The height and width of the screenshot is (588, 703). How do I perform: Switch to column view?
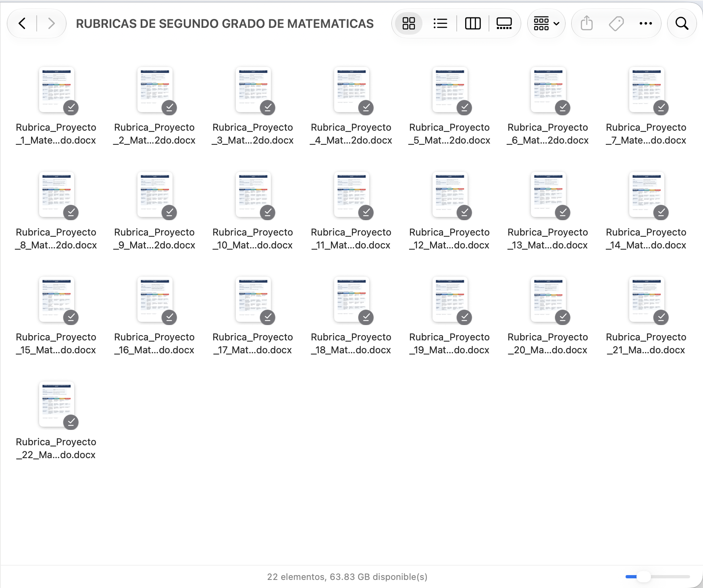[472, 23]
